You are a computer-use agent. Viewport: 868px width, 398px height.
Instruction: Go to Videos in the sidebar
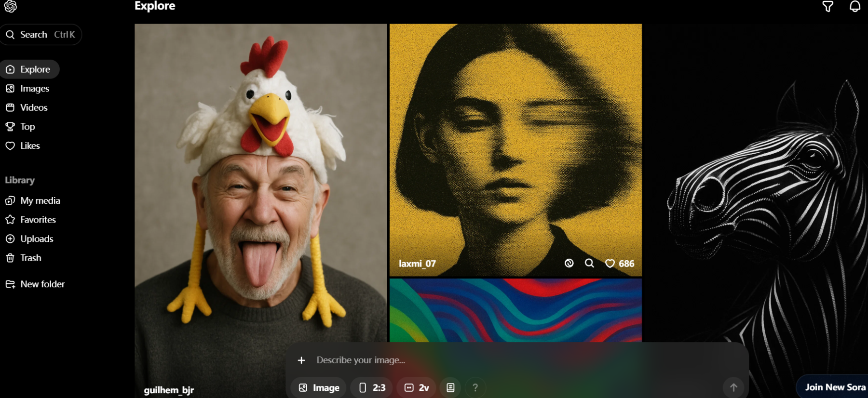coord(33,107)
